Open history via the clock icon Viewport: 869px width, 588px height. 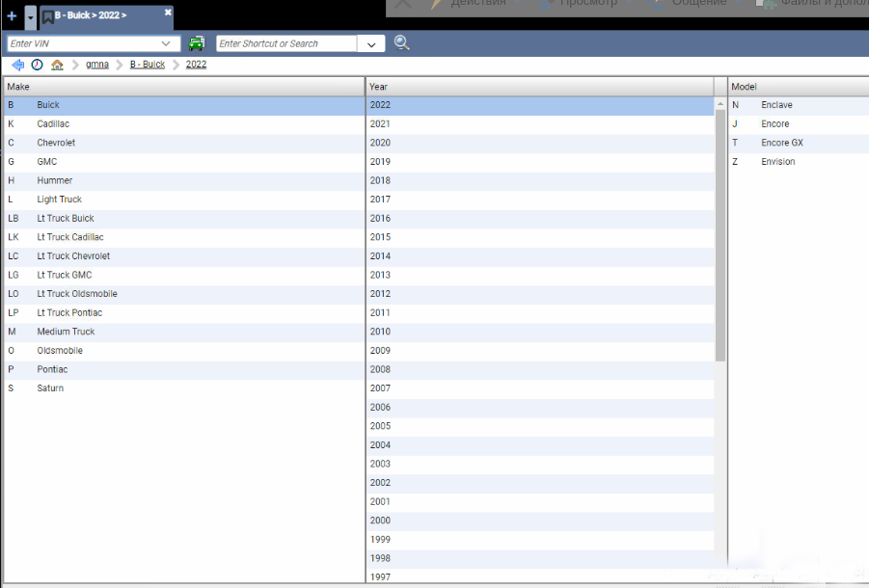[37, 65]
